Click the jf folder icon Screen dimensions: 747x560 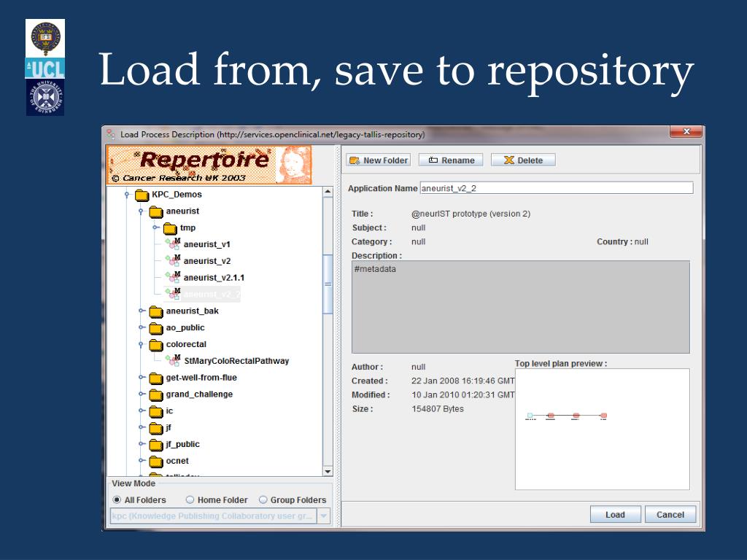(x=156, y=428)
